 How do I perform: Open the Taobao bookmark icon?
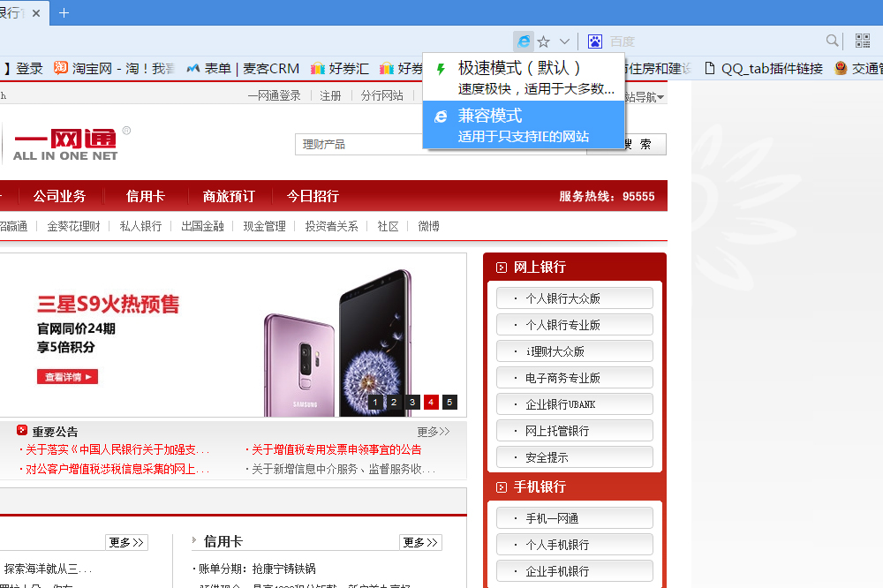pyautogui.click(x=60, y=68)
